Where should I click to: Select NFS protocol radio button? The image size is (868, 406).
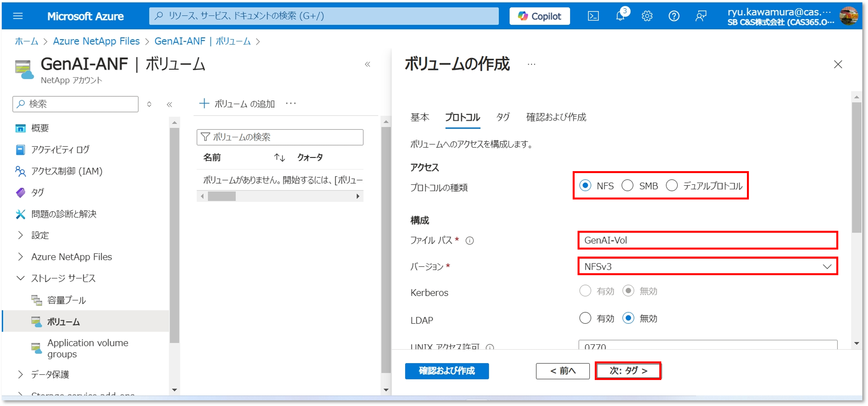[x=585, y=185]
